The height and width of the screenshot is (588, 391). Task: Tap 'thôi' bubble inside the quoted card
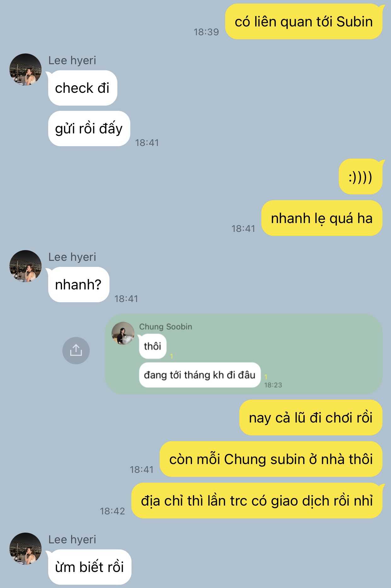pyautogui.click(x=153, y=346)
